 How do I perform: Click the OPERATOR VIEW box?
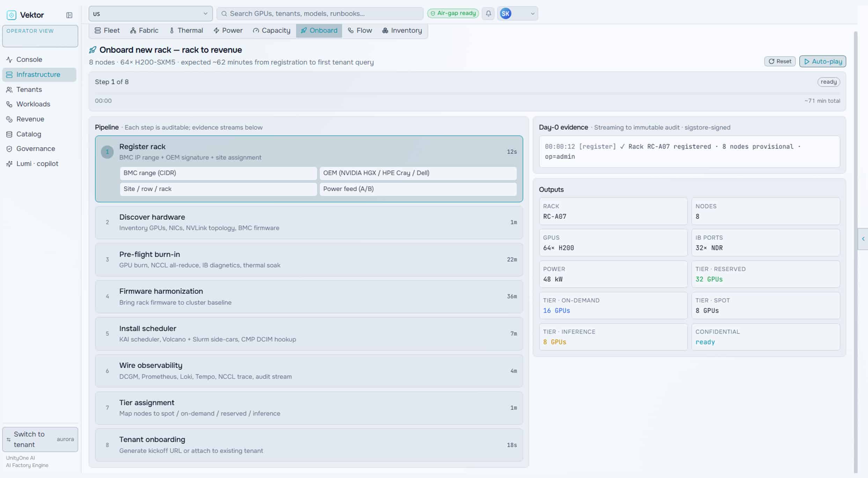coord(40,36)
